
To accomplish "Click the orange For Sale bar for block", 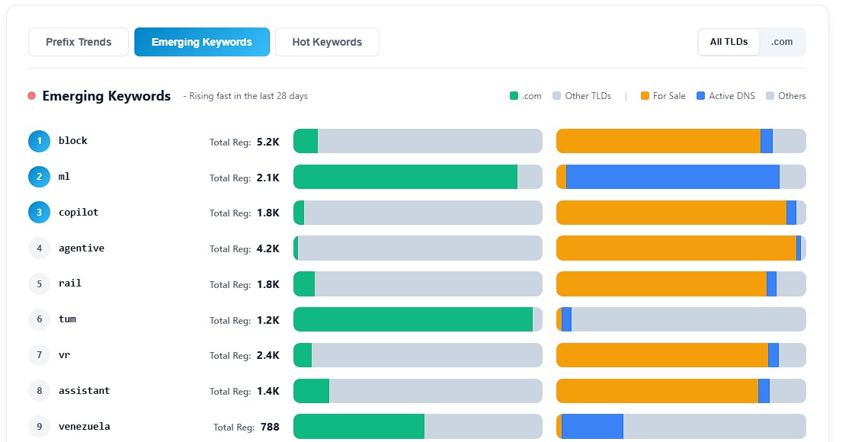I will tap(658, 141).
